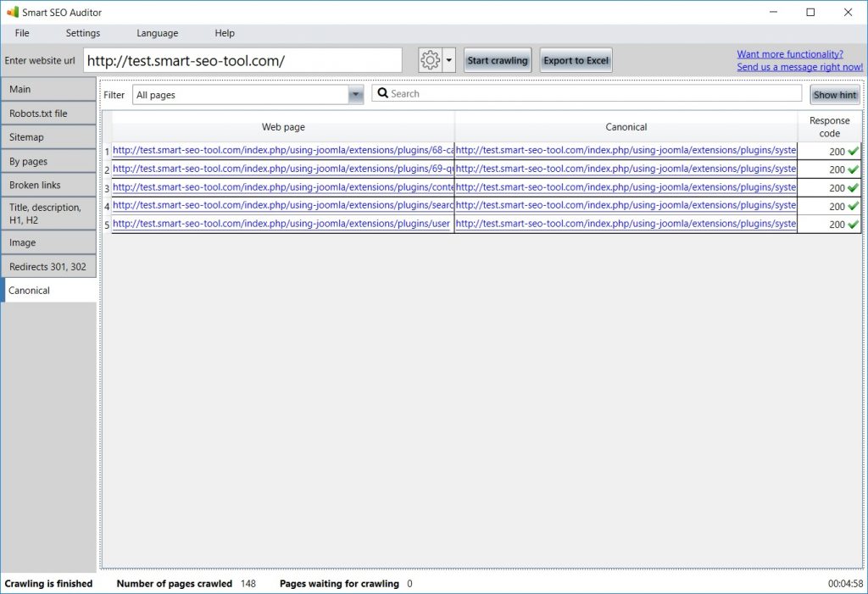Open row 5 web page link ending plugins/user
Viewport: 868px width, 594px height.
[281, 224]
